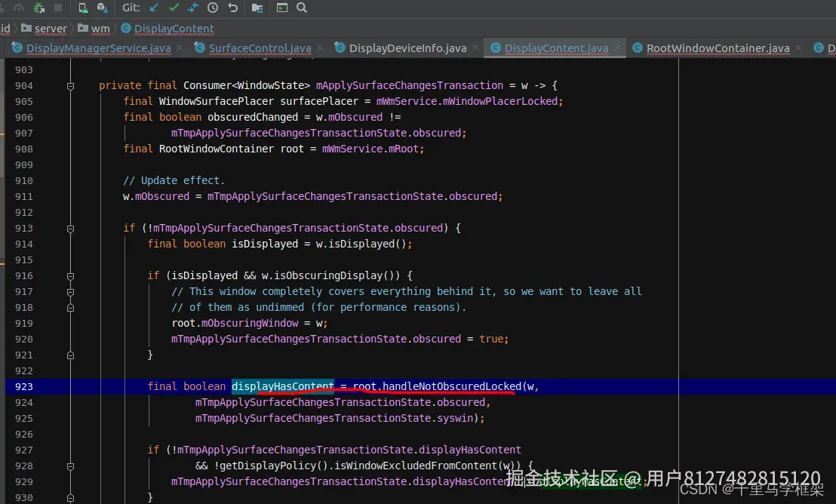Click the '// Update effect.' comment
The height and width of the screenshot is (504, 836).
(x=174, y=180)
